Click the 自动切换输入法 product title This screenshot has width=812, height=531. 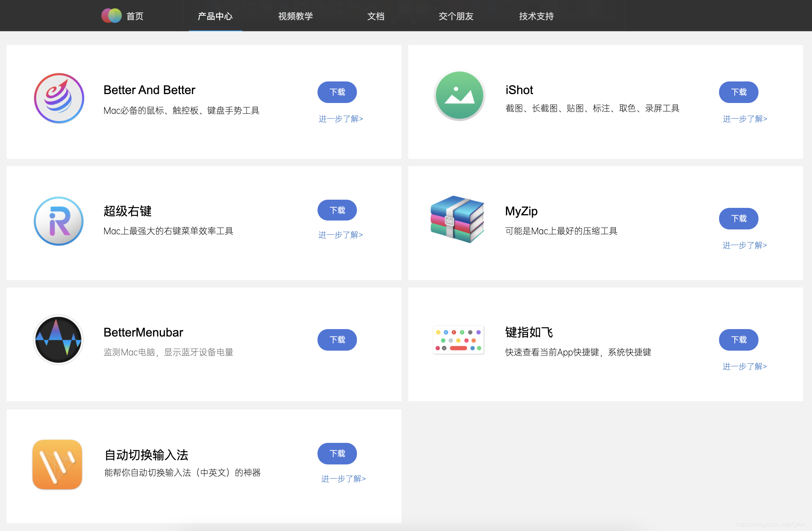click(146, 455)
